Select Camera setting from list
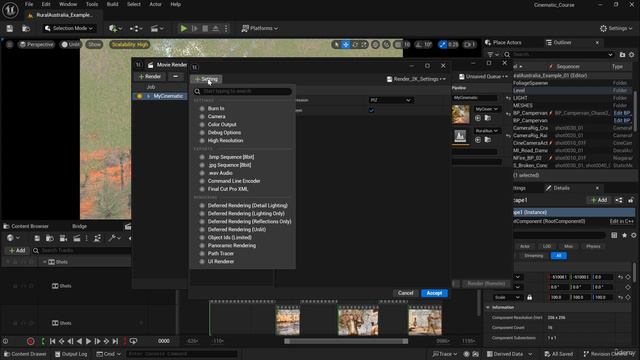The image size is (640, 360). 216,116
